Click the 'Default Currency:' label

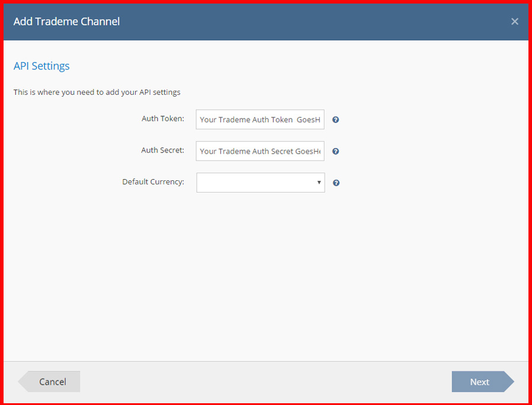click(x=153, y=181)
